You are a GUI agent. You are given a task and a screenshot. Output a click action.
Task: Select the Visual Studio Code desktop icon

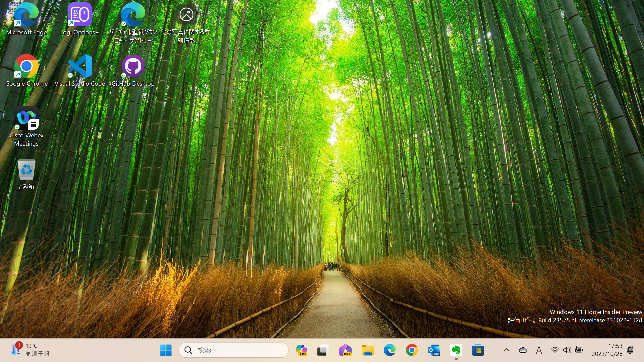click(x=79, y=71)
